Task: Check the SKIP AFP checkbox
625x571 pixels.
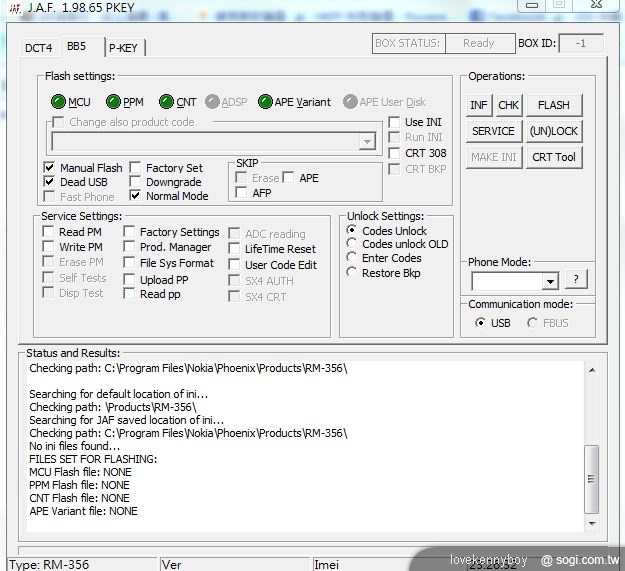Action: (x=241, y=192)
